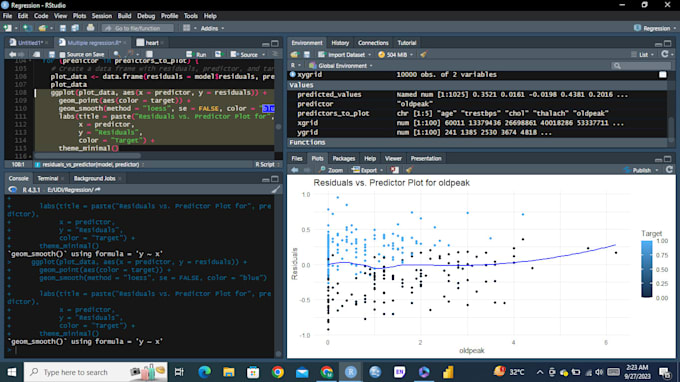Open the Source button dropdown arrow
This screenshot has height=382, width=680.
(x=263, y=55)
